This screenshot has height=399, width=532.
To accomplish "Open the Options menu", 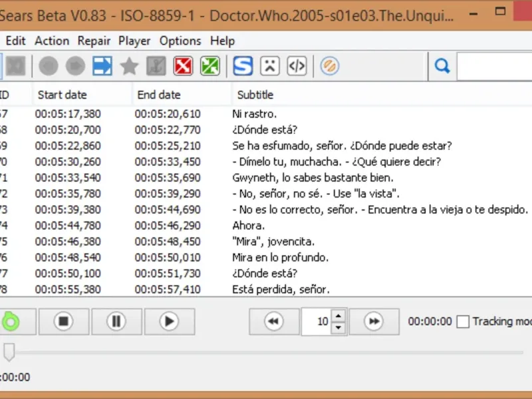I will (x=180, y=41).
